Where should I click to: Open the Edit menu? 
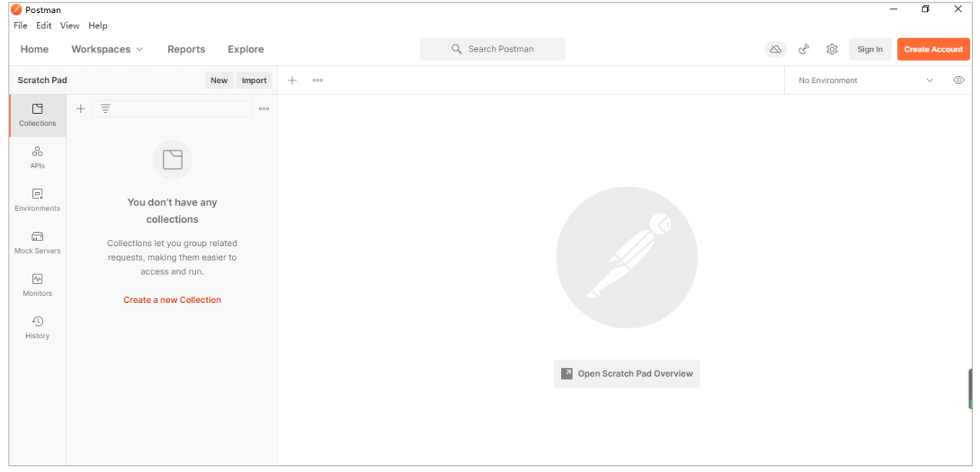pyautogui.click(x=44, y=25)
